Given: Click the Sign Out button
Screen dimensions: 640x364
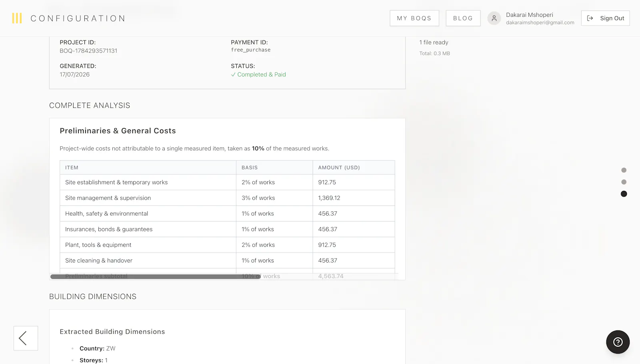Looking at the screenshot, I should pos(606,18).
